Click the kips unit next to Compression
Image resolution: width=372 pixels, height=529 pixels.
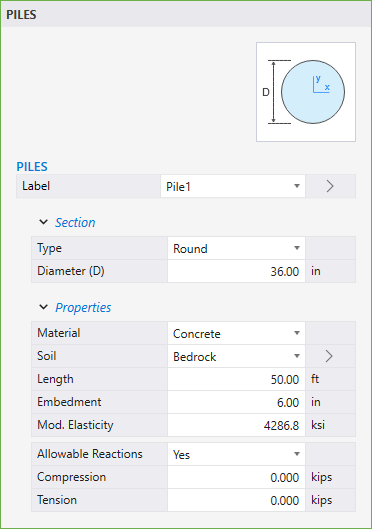(x=321, y=477)
